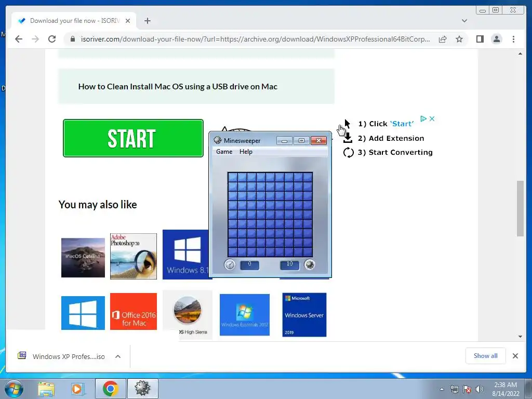Switch to Minesweeper on the taskbar
The height and width of the screenshot is (399, 532).
142,389
